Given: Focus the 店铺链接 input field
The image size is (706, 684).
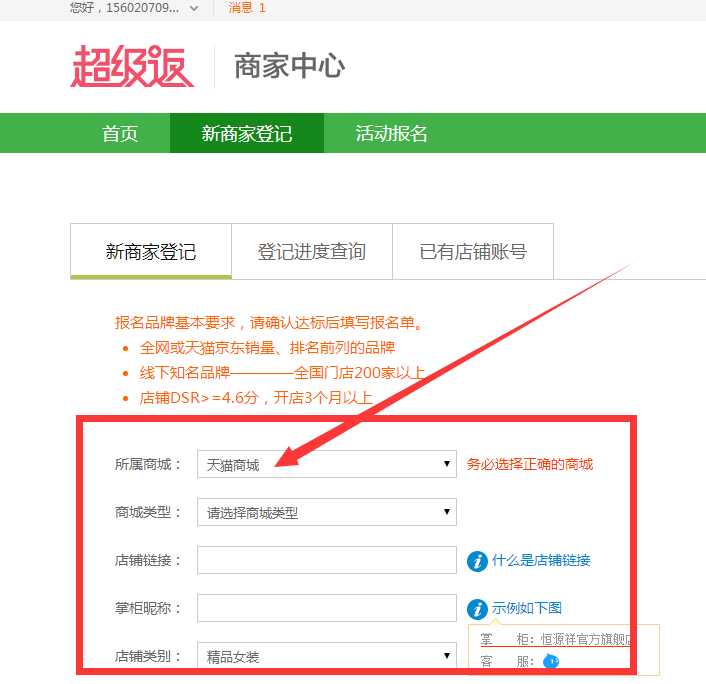Looking at the screenshot, I should (327, 560).
